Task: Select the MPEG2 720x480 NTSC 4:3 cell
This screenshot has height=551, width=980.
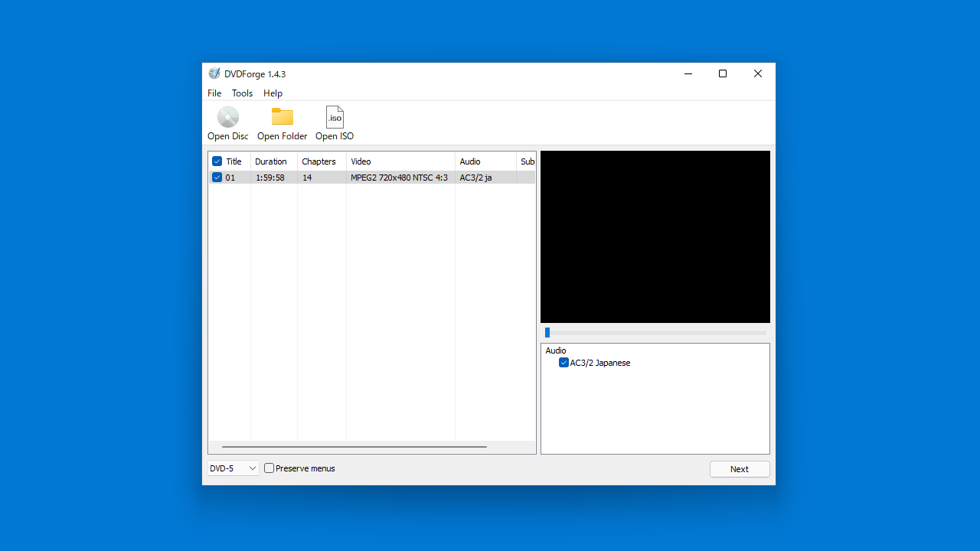Action: [400, 178]
